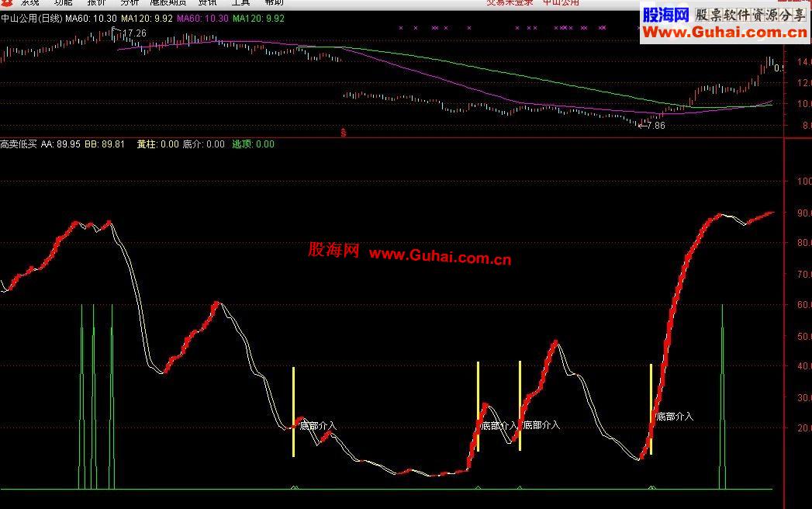Viewport: 812px width, 509px height.
Task: Click the 60 level on indicator axis
Action: [x=804, y=305]
